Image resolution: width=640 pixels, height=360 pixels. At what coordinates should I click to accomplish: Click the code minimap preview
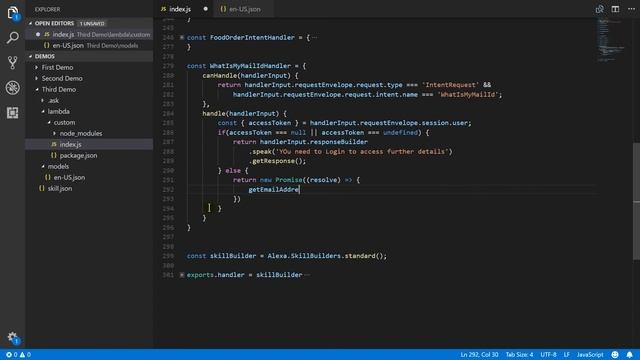point(611,41)
